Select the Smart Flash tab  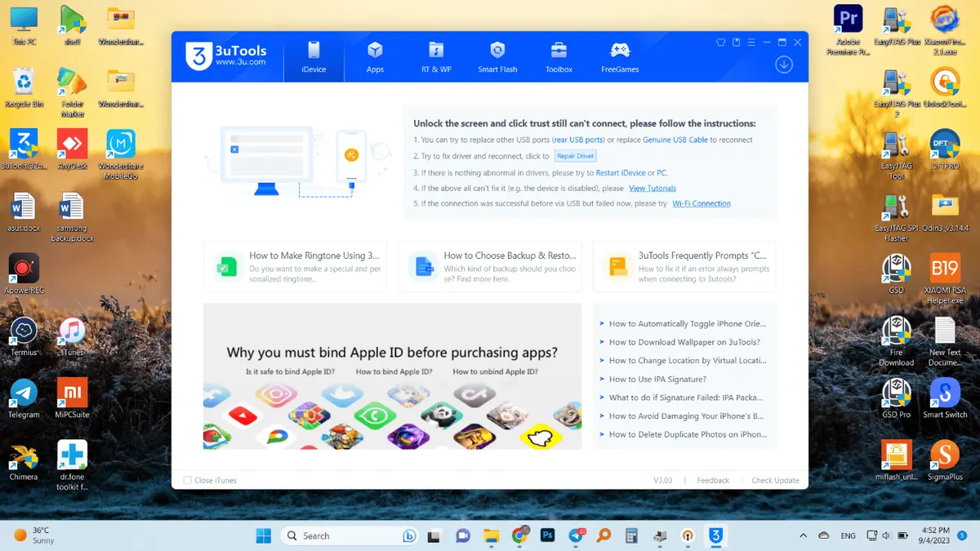pos(497,57)
